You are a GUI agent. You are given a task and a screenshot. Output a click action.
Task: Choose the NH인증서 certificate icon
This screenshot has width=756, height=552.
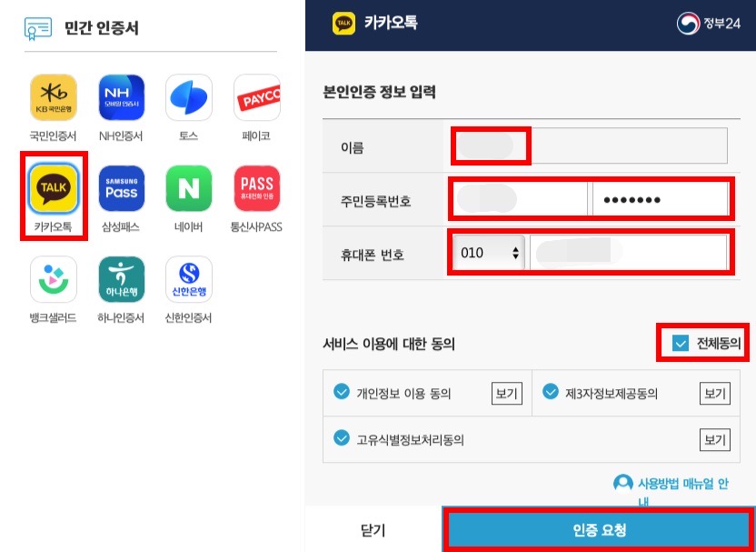point(122,97)
